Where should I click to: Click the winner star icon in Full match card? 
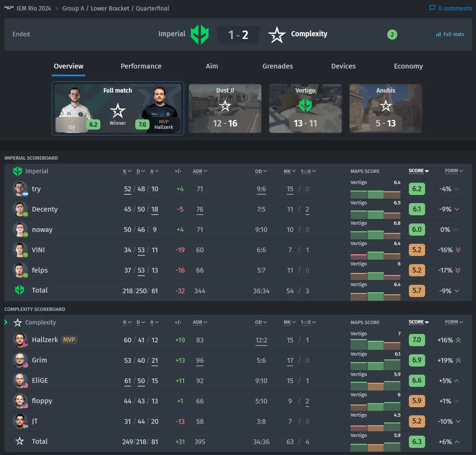pyautogui.click(x=118, y=111)
